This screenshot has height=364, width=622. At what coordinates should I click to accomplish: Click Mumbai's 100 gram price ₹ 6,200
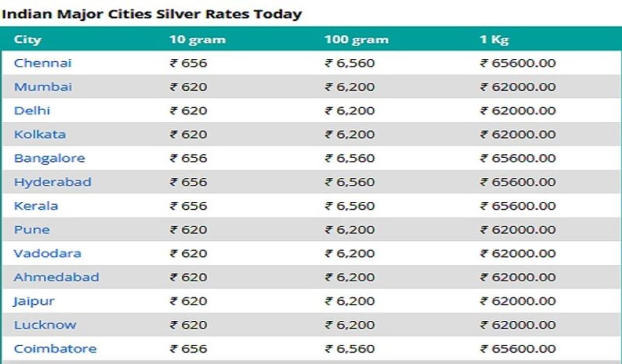(350, 87)
